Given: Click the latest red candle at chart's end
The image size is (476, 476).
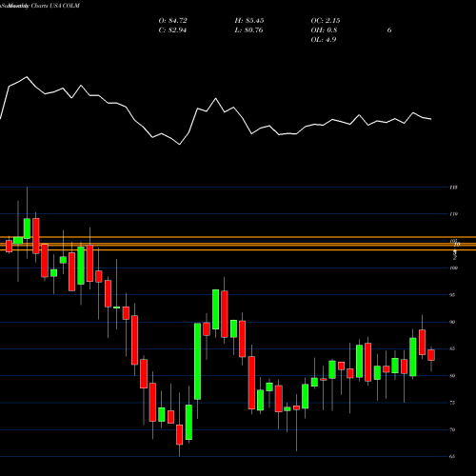Looking at the screenshot, I should pyautogui.click(x=431, y=355).
